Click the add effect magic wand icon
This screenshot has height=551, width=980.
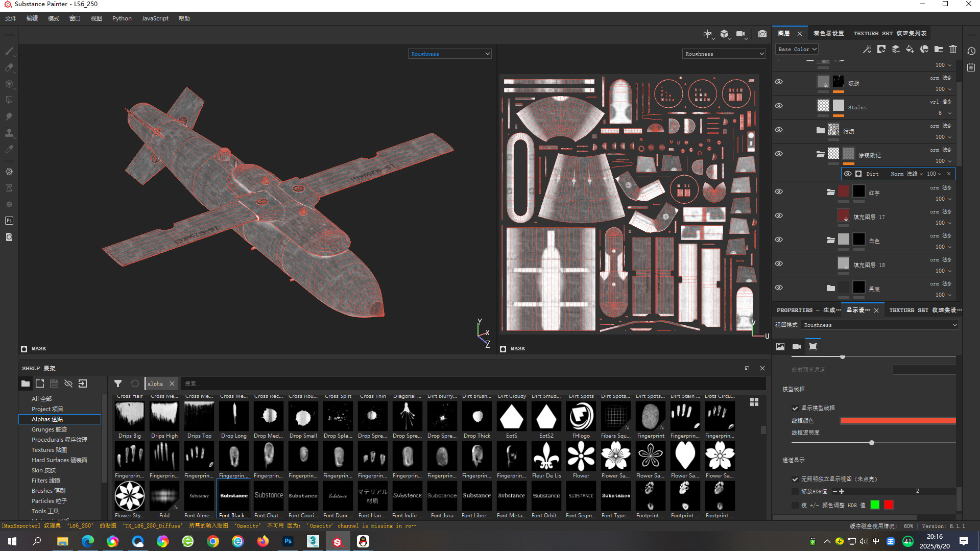[867, 49]
